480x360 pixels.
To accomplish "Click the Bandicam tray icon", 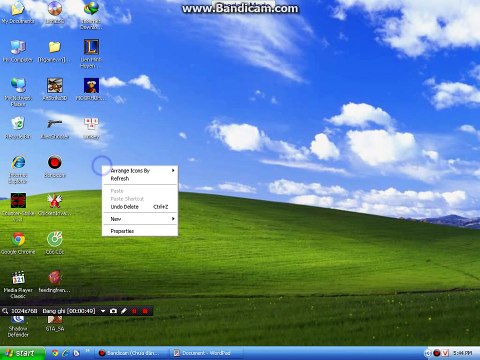I will pos(437,353).
